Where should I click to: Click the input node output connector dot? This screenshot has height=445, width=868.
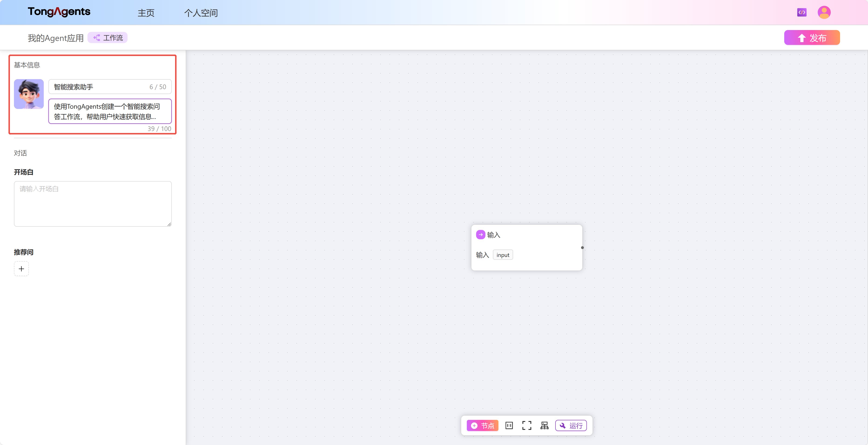click(x=582, y=248)
